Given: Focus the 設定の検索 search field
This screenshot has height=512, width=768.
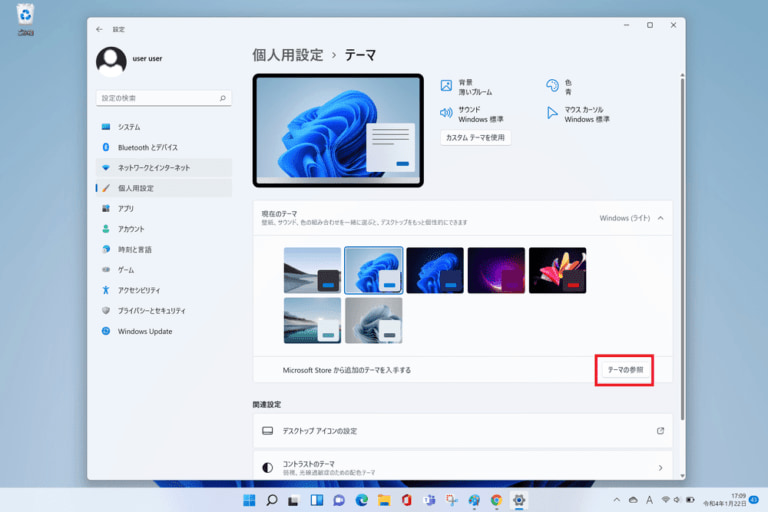Looking at the screenshot, I should click(164, 98).
